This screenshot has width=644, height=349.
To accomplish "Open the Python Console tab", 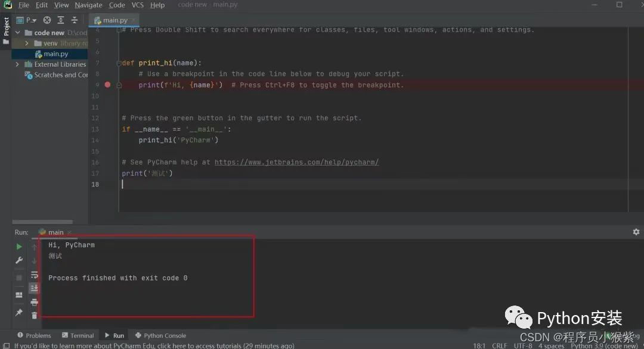I will (x=160, y=335).
